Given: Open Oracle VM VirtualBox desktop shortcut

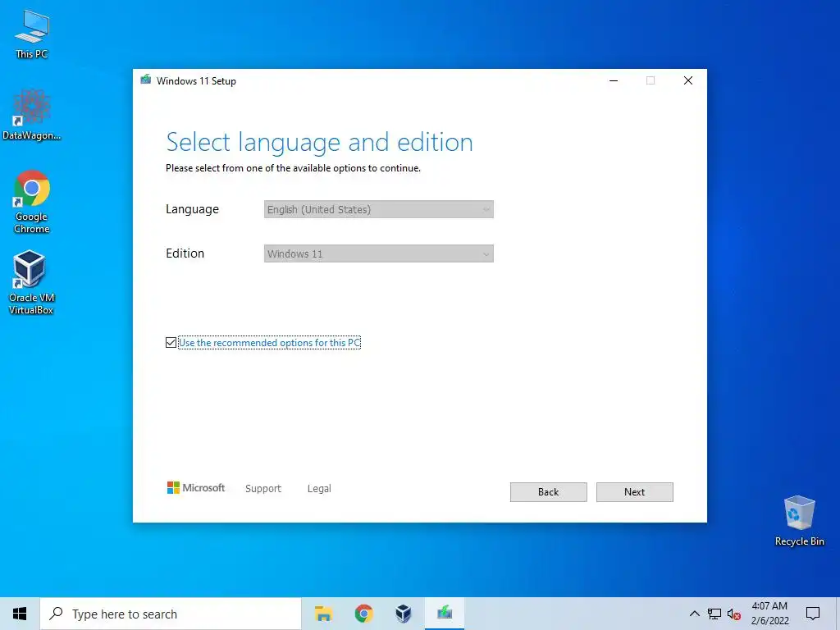Looking at the screenshot, I should pos(32,282).
